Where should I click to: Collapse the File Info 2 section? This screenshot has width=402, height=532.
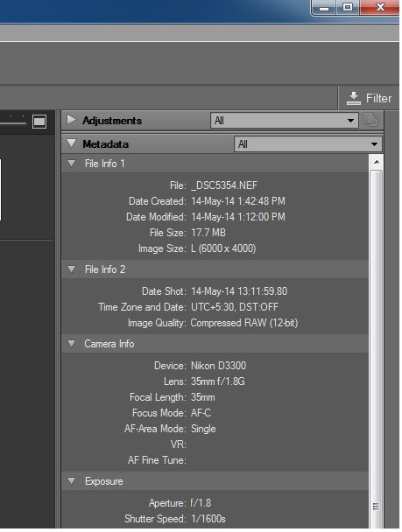[71, 269]
